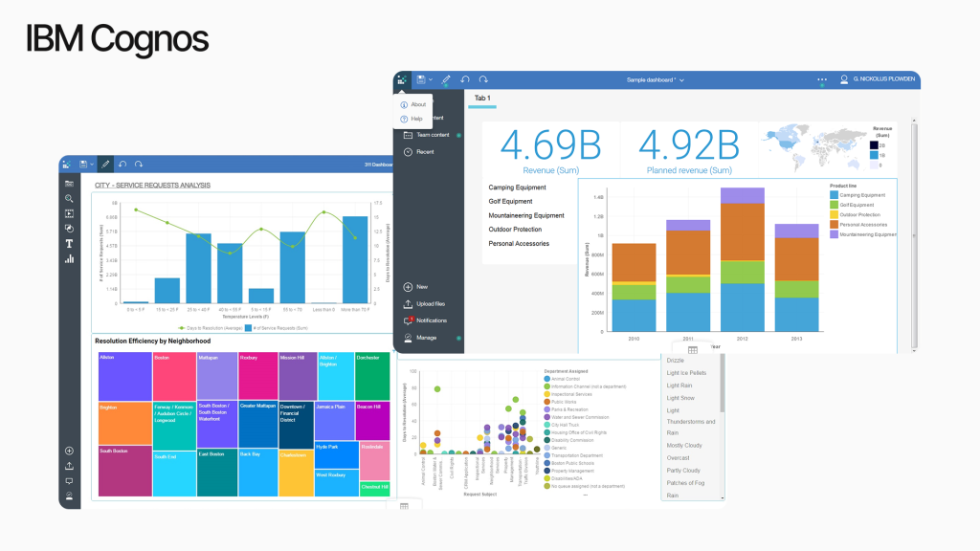Select the Text widget icon in left sidebar
Image resolution: width=980 pixels, height=551 pixels.
click(x=69, y=243)
